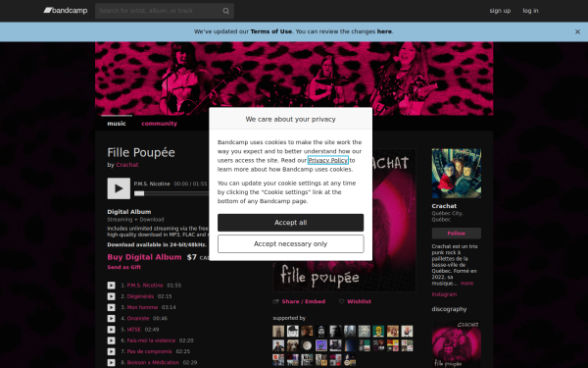This screenshot has width=588, height=368.
Task: Switch to the community tab
Action: click(x=159, y=124)
